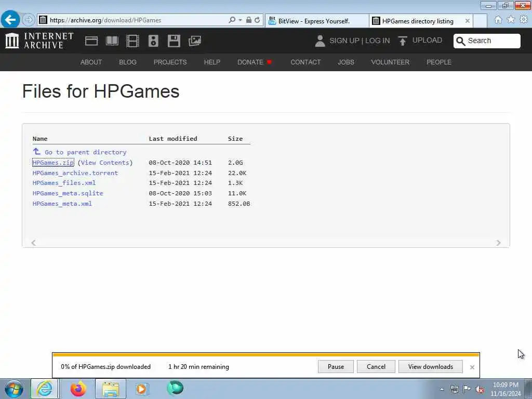Click the SIGN UP link
The height and width of the screenshot is (399, 532).
344,41
